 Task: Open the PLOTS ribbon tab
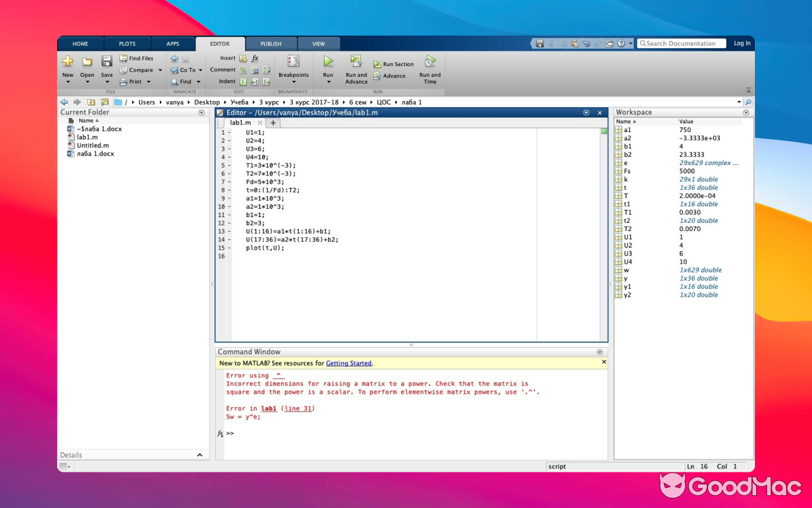(x=127, y=43)
